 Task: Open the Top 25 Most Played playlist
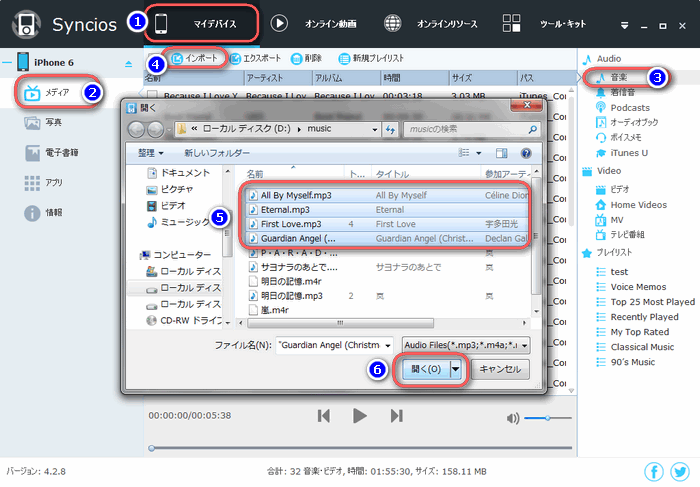coord(646,302)
